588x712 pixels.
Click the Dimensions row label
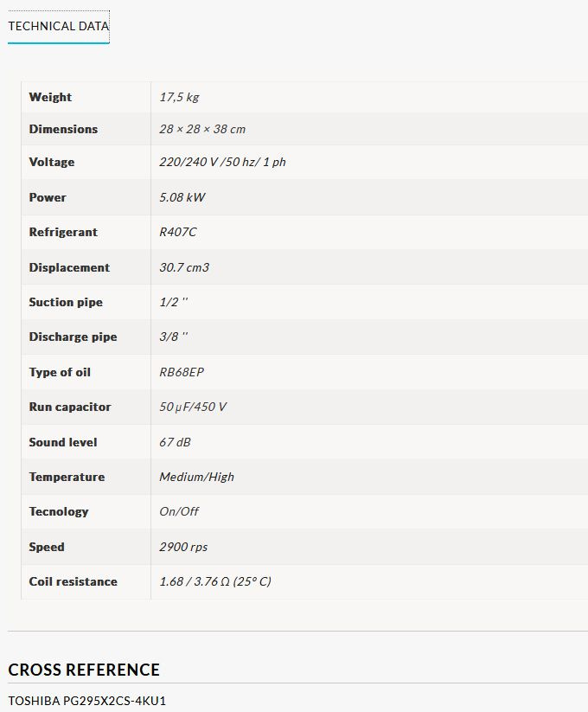pos(63,129)
